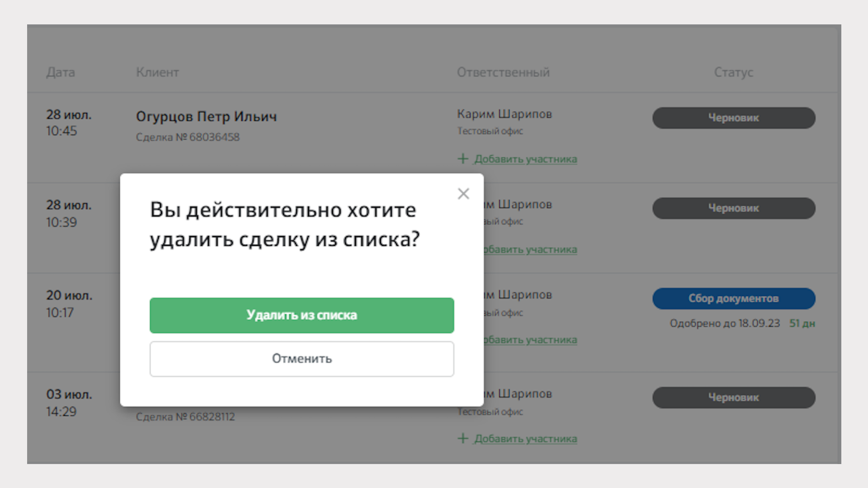Click the close (×) icon on dialog
868x488 pixels.
[x=463, y=194]
